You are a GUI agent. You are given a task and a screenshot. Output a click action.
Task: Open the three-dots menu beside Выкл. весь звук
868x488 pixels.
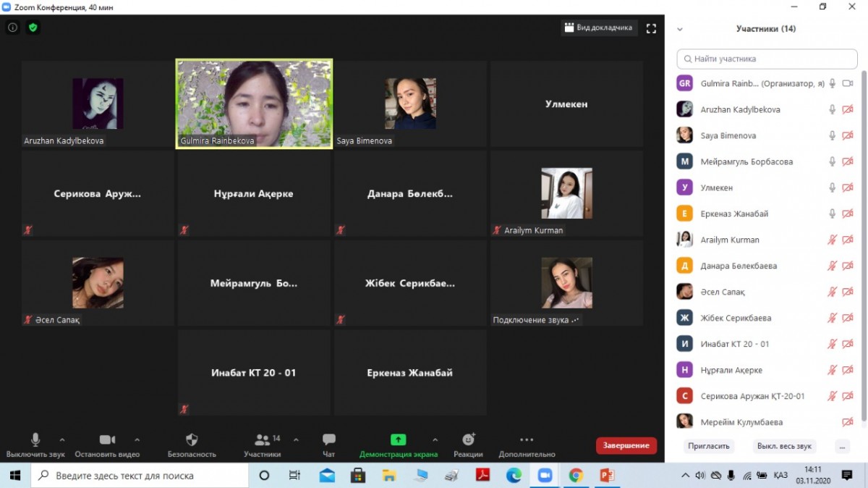tap(842, 446)
